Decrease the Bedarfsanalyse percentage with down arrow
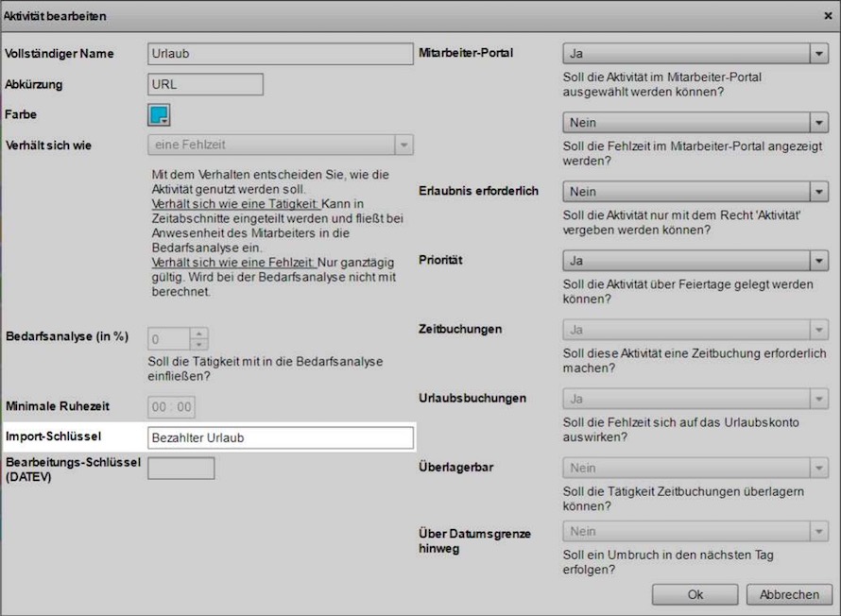Screen dimensions: 841x616 click(x=199, y=345)
